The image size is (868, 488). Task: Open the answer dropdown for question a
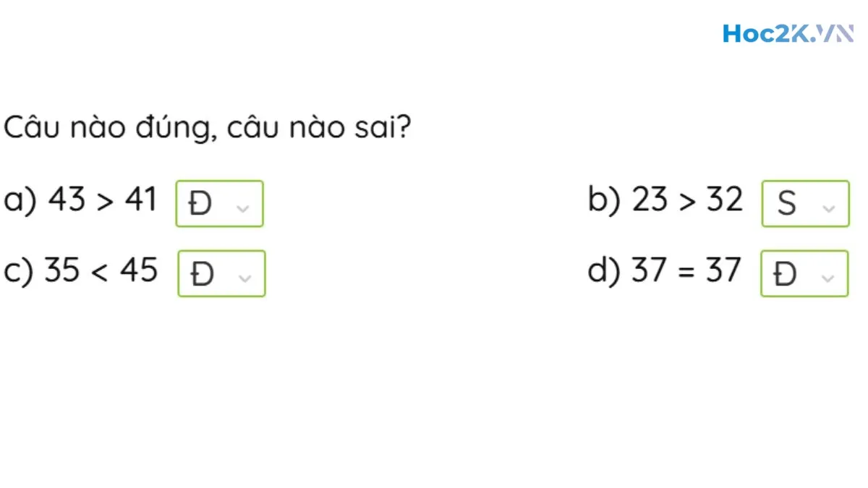point(220,204)
